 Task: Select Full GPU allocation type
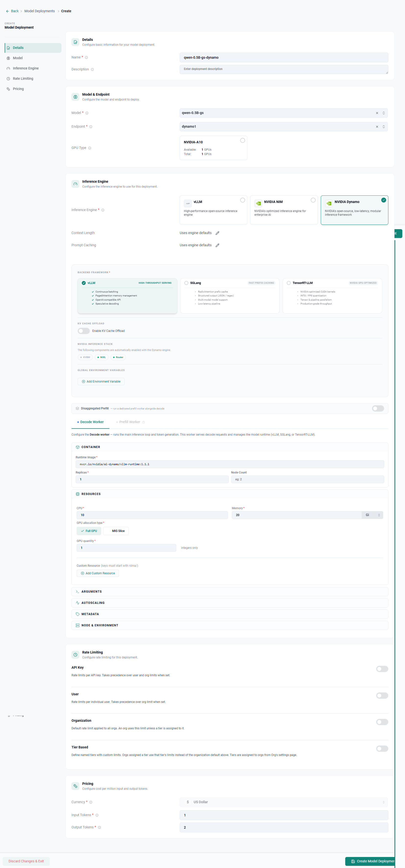(x=89, y=531)
